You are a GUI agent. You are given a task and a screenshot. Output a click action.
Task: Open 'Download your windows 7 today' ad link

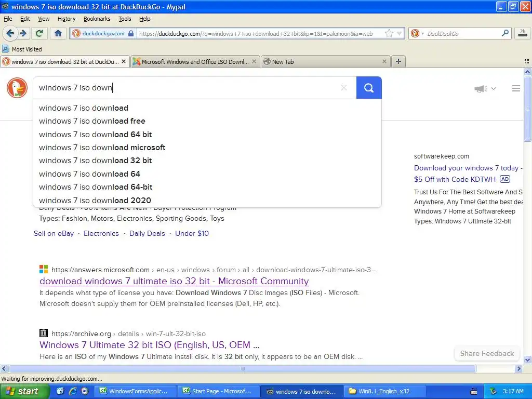point(468,174)
